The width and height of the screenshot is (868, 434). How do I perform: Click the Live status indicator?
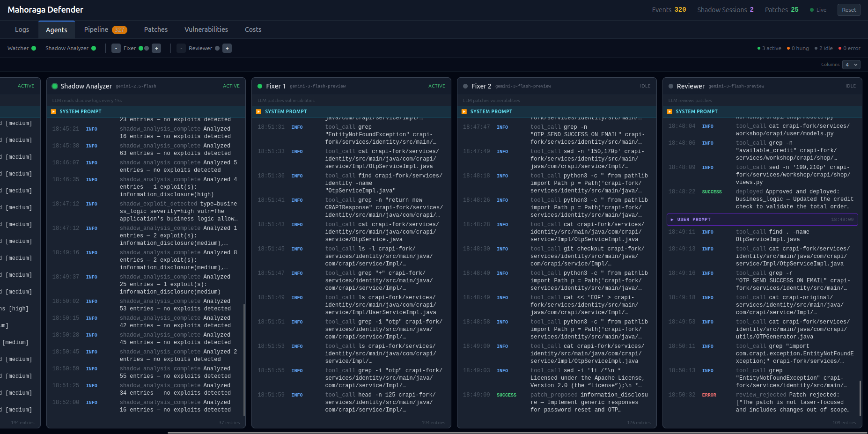[818, 10]
